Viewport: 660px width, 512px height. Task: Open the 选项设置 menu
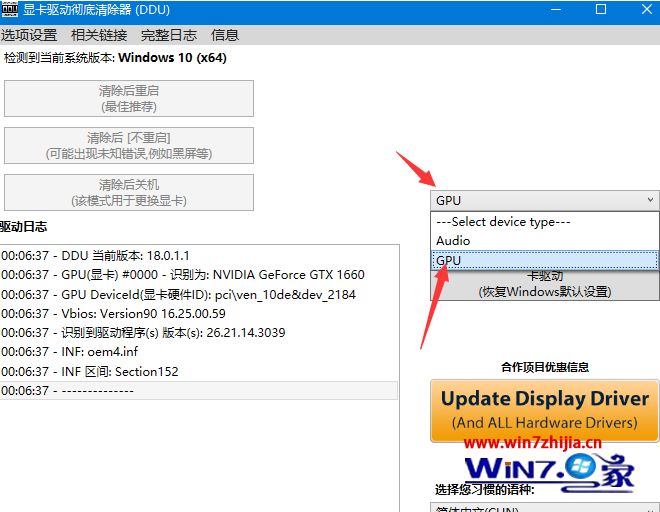coord(29,35)
